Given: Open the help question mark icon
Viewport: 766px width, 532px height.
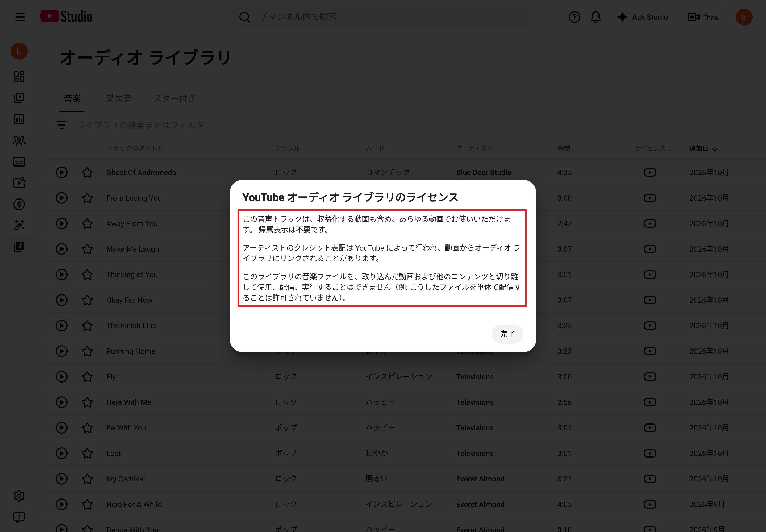Looking at the screenshot, I should [x=574, y=17].
